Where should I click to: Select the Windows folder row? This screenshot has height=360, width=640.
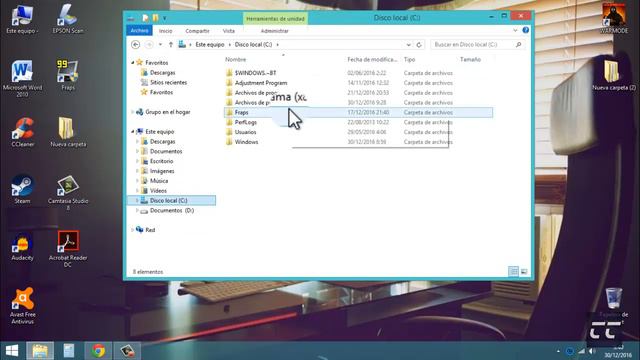coord(358,142)
